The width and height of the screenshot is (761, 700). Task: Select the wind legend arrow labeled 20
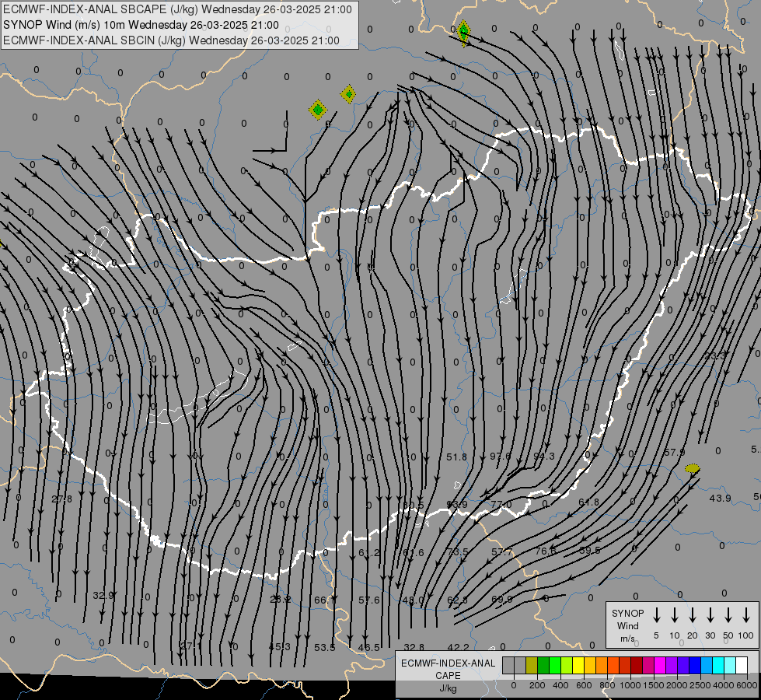692,615
